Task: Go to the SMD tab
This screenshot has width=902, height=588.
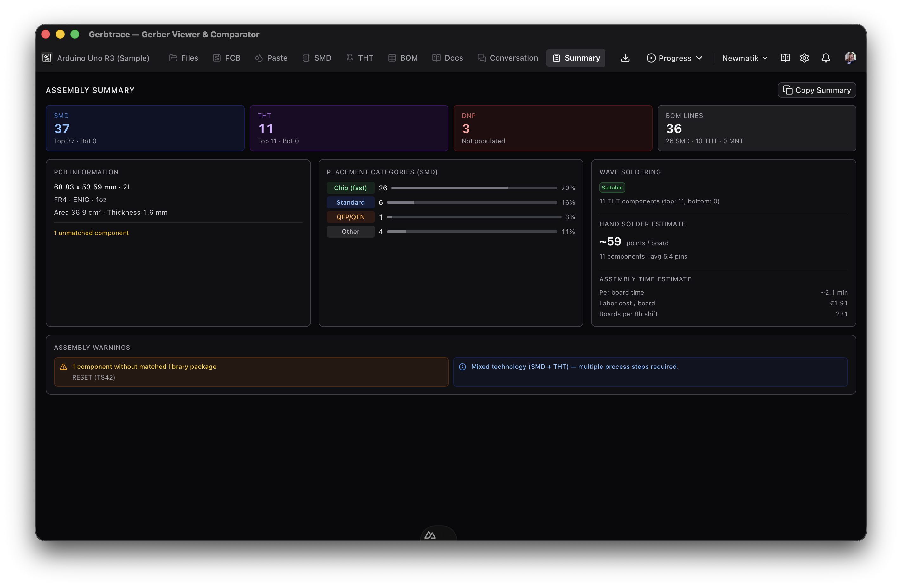Action: coord(317,58)
